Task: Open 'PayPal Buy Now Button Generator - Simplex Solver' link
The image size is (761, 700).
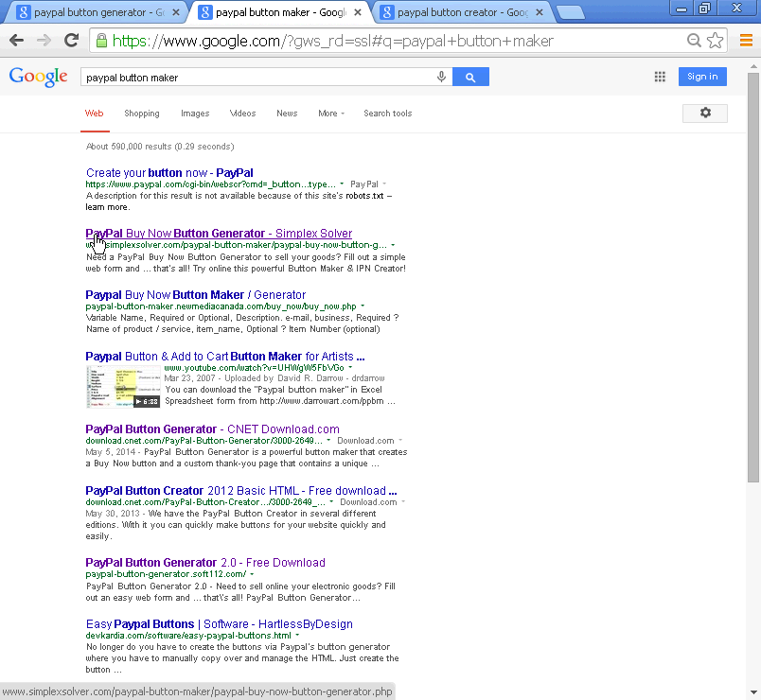Action: coord(219,234)
